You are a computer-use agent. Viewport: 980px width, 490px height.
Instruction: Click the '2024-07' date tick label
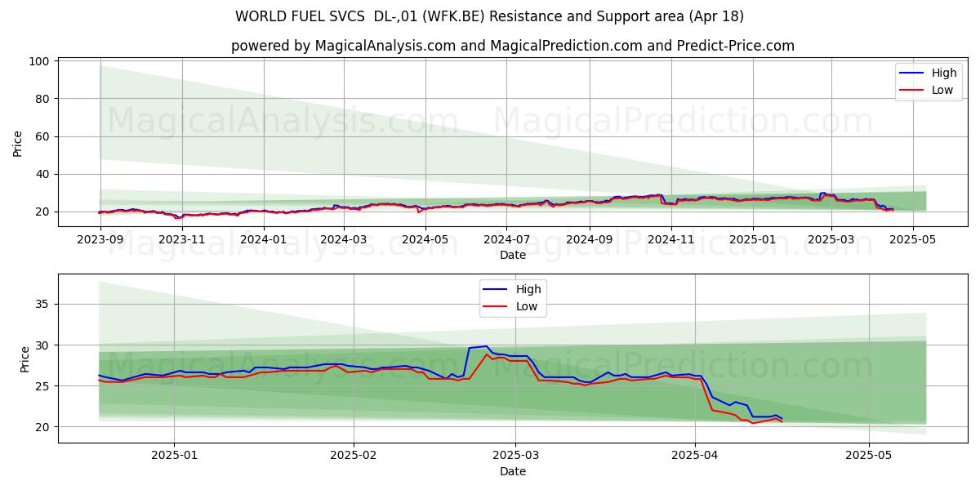coord(507,239)
